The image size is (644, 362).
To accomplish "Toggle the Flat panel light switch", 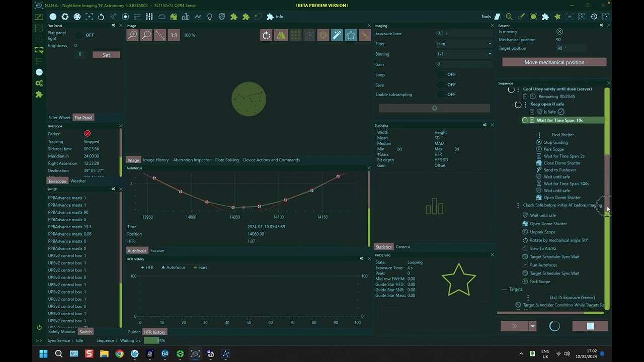I will [x=79, y=35].
